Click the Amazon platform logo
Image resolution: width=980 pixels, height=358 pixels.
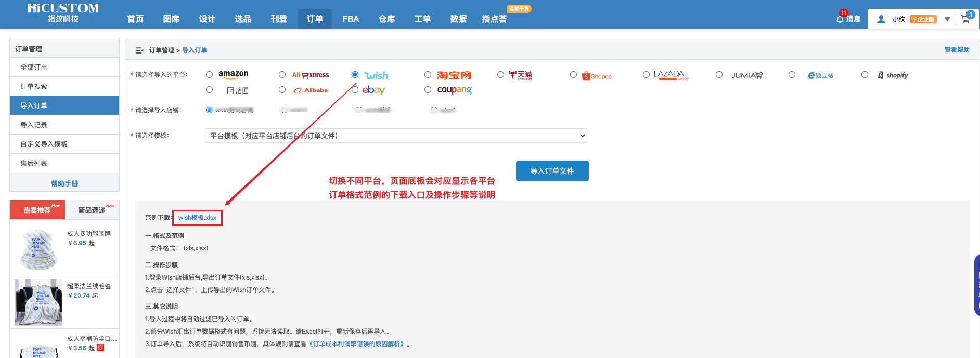click(233, 75)
